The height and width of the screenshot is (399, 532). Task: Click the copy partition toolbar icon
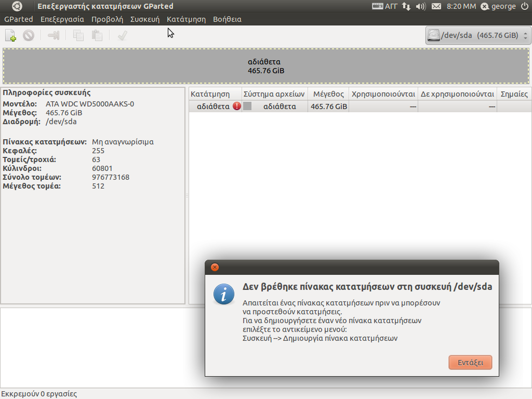[x=78, y=35]
